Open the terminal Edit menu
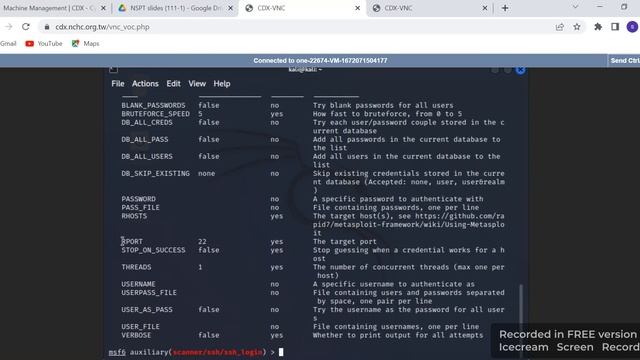The height and width of the screenshot is (360, 640). [x=173, y=84]
